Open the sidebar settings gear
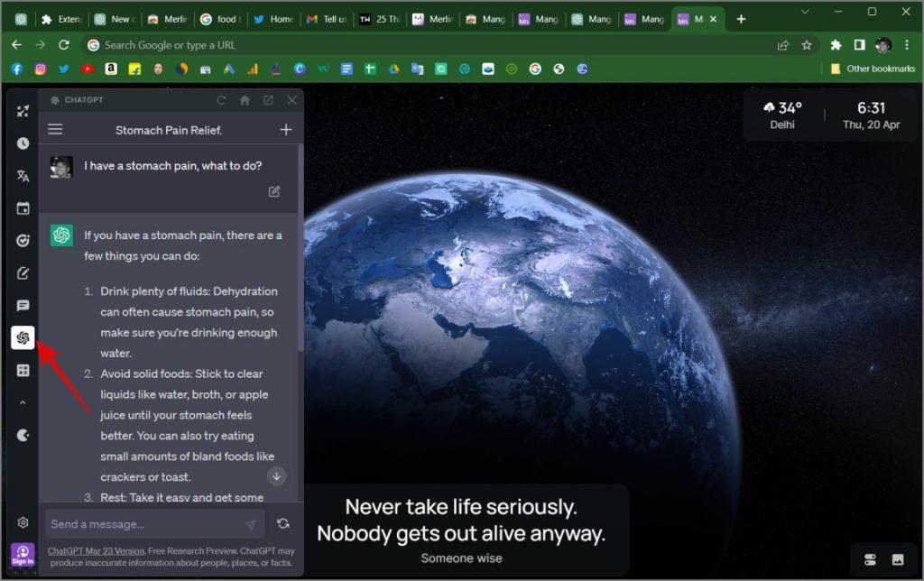The image size is (924, 581). (23, 522)
